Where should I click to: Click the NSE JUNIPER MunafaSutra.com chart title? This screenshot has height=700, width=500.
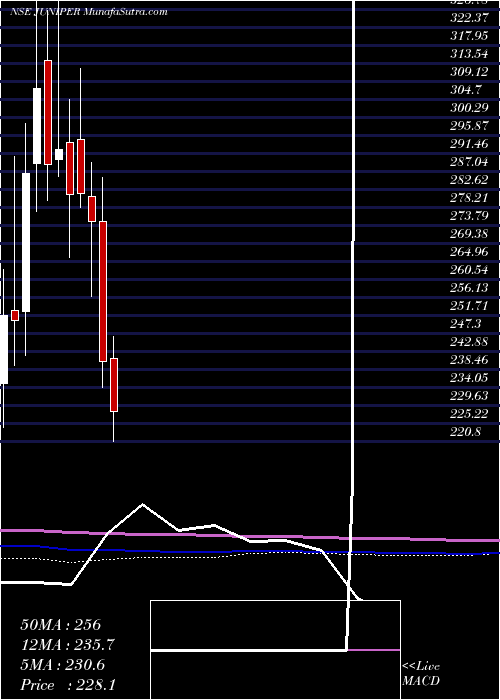click(88, 12)
